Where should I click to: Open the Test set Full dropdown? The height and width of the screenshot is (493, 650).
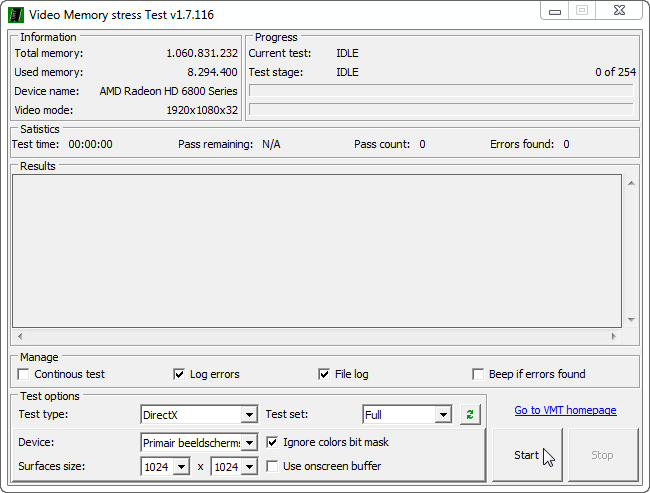(x=443, y=415)
